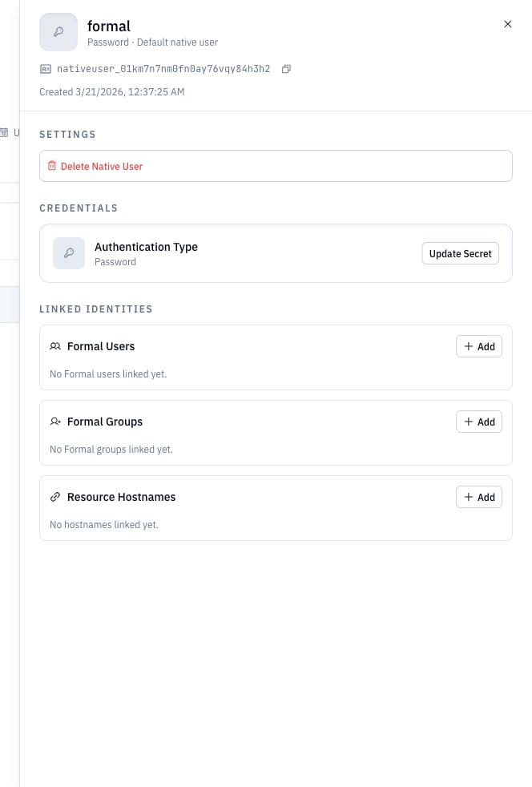The width and height of the screenshot is (532, 787).
Task: Update the password secret
Action: [x=460, y=253]
